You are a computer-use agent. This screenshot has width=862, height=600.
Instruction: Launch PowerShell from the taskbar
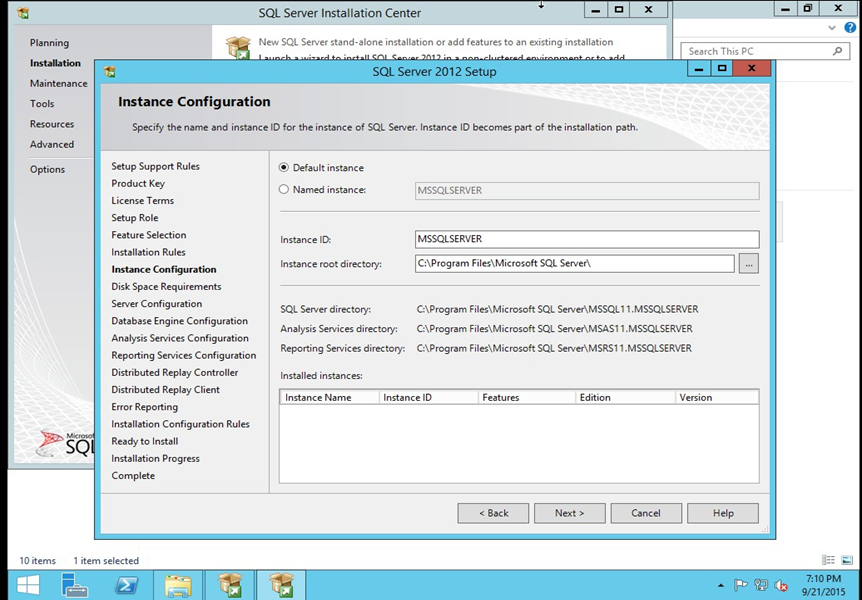(x=127, y=585)
